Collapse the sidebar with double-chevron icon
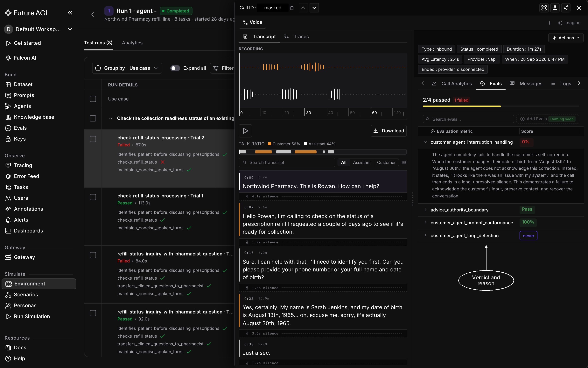This screenshot has width=588, height=368. click(70, 13)
